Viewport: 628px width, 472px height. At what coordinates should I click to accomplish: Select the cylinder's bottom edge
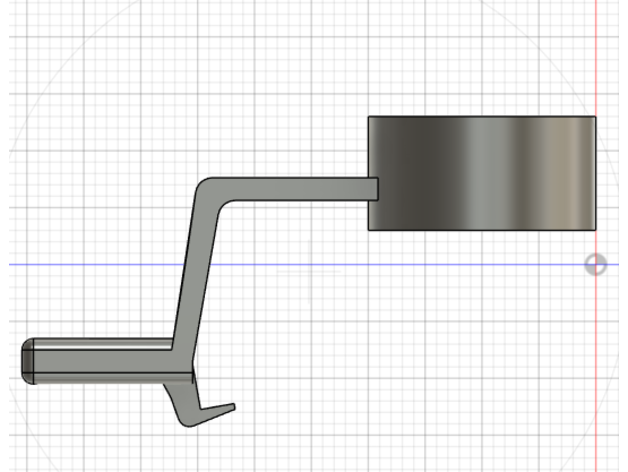coord(482,229)
